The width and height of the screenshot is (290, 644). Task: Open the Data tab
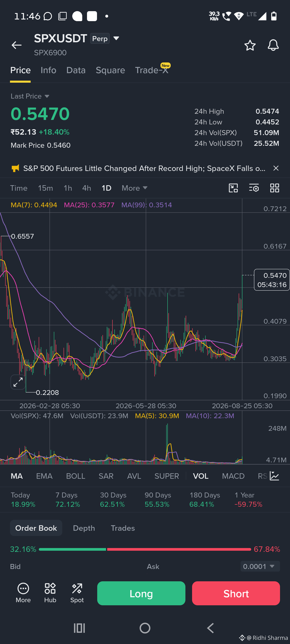[x=76, y=70]
